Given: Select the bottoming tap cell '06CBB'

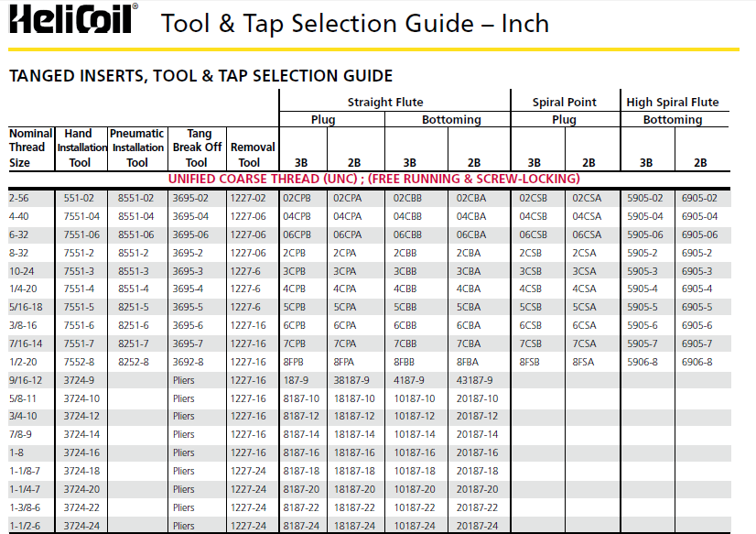Looking at the screenshot, I should (407, 234).
